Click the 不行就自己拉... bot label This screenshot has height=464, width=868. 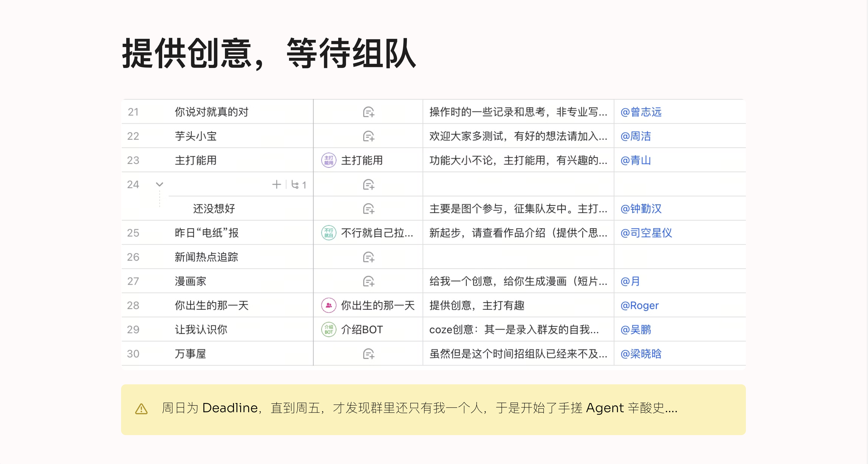pos(377,233)
